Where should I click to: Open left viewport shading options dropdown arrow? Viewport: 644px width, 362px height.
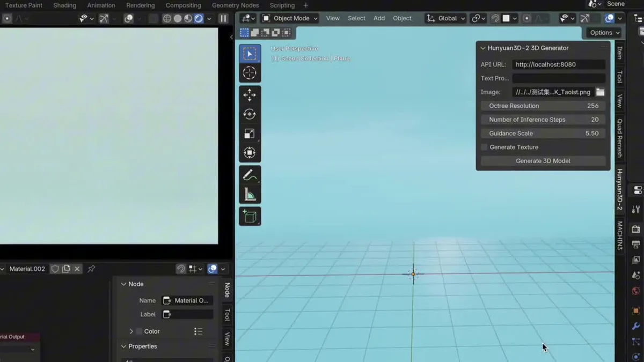209,18
